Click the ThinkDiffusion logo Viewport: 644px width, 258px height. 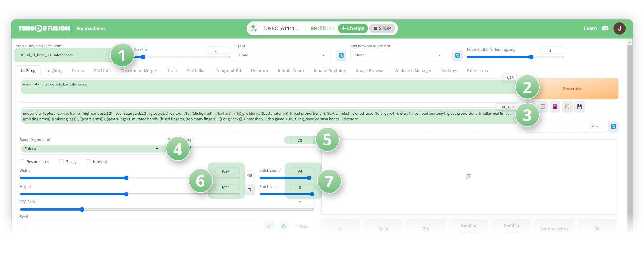(x=44, y=28)
